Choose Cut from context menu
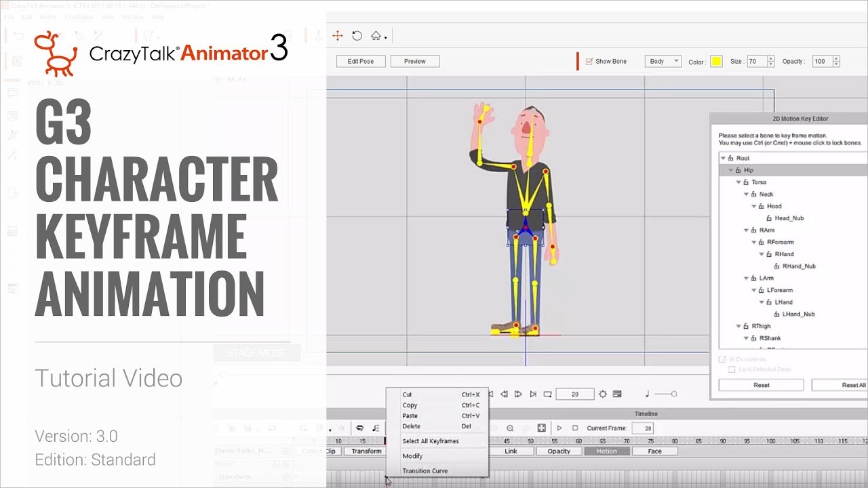The height and width of the screenshot is (488, 868). click(437, 394)
